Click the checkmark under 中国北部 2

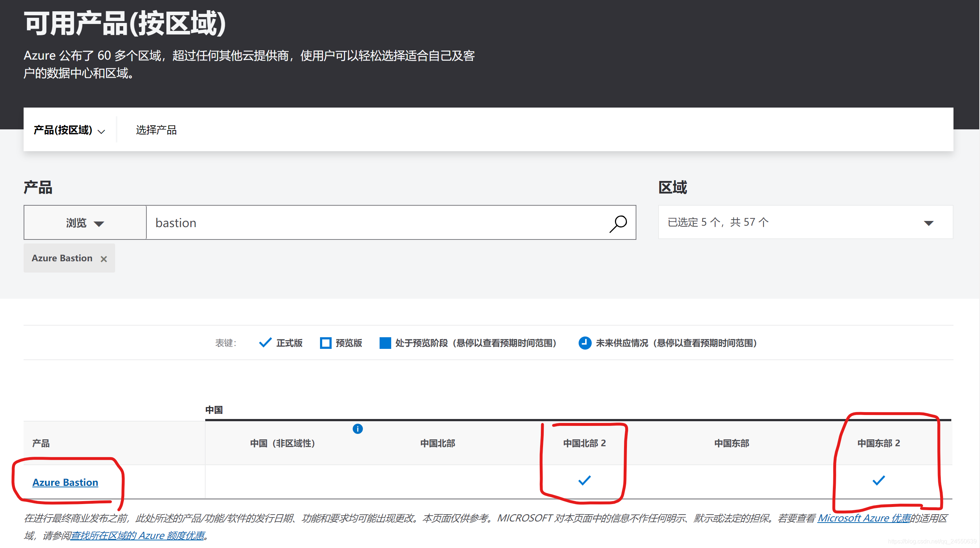[x=584, y=481]
